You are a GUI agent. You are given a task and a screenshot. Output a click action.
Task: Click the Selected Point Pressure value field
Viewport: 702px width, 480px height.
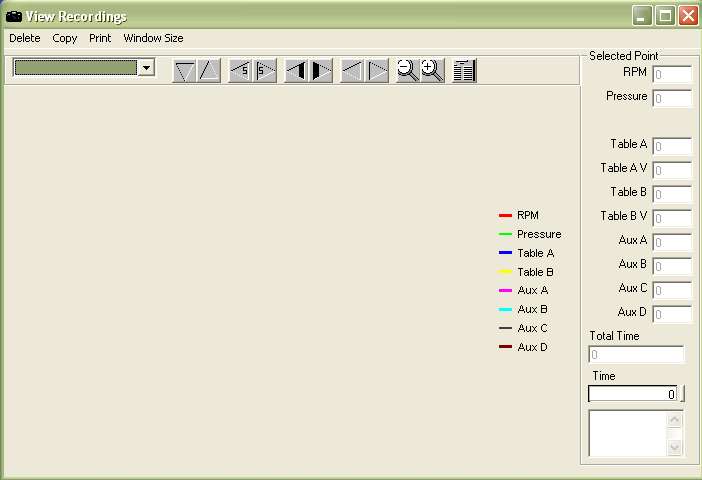tap(672, 99)
